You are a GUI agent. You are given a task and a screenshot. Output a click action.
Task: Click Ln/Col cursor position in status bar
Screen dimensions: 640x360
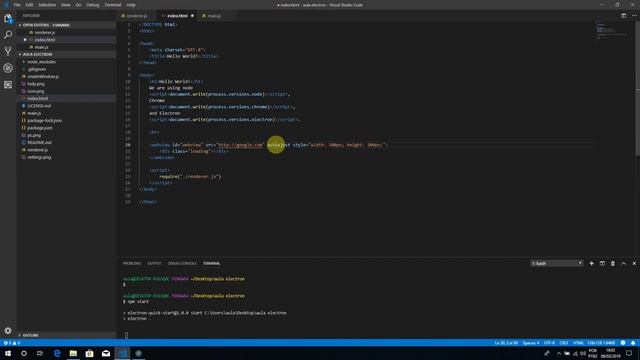[x=506, y=343]
